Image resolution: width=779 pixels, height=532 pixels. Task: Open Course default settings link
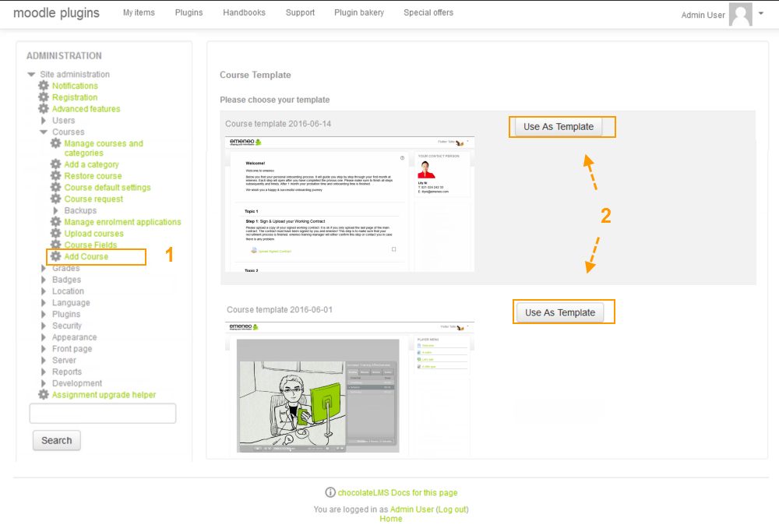[x=108, y=187]
